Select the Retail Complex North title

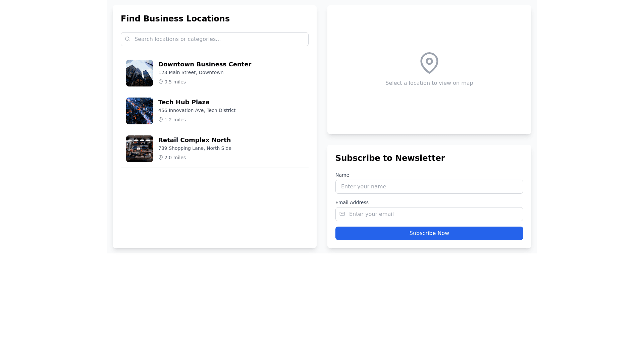(x=195, y=140)
